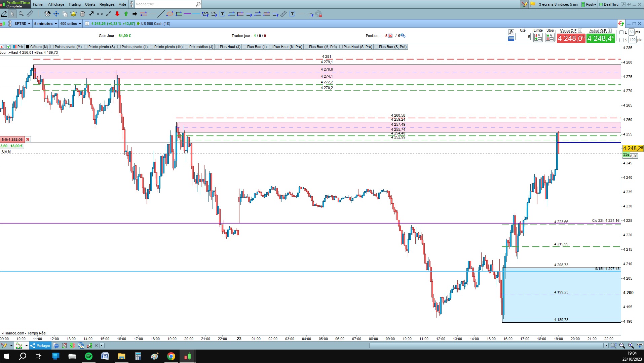The height and width of the screenshot is (363, 644).
Task: Check the S points checkbox
Action: coord(621,40)
